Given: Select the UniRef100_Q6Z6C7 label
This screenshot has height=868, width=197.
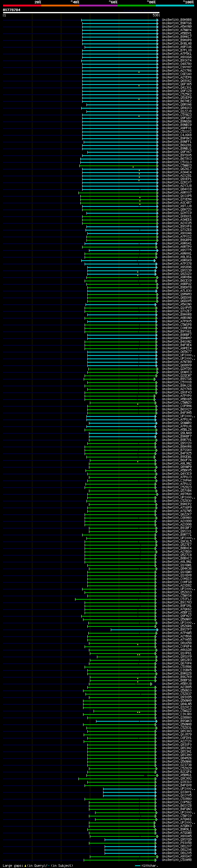Looking at the screenshot, I should pos(177,169).
